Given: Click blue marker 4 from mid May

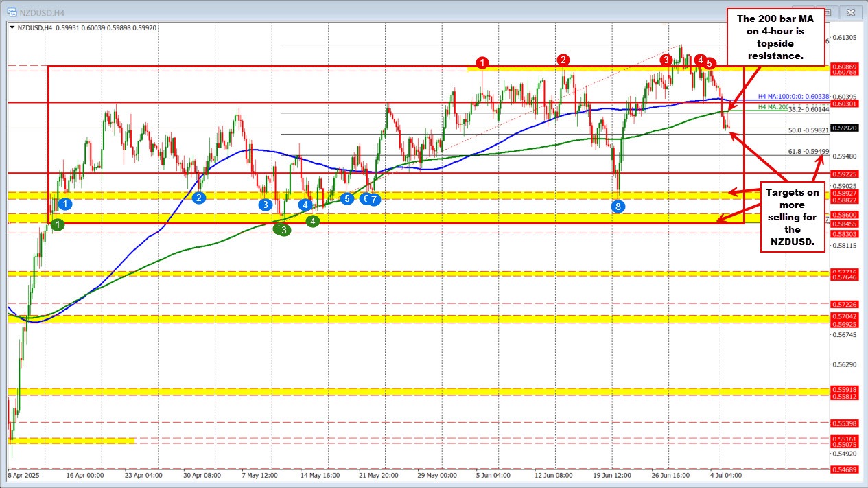Looking at the screenshot, I should click(x=305, y=204).
